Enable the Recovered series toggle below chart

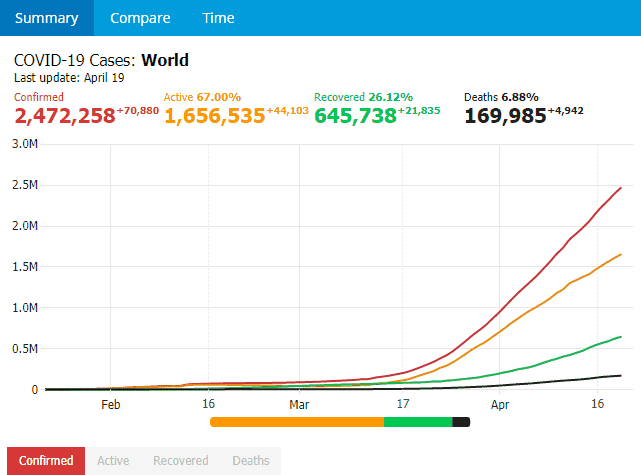pos(180,461)
